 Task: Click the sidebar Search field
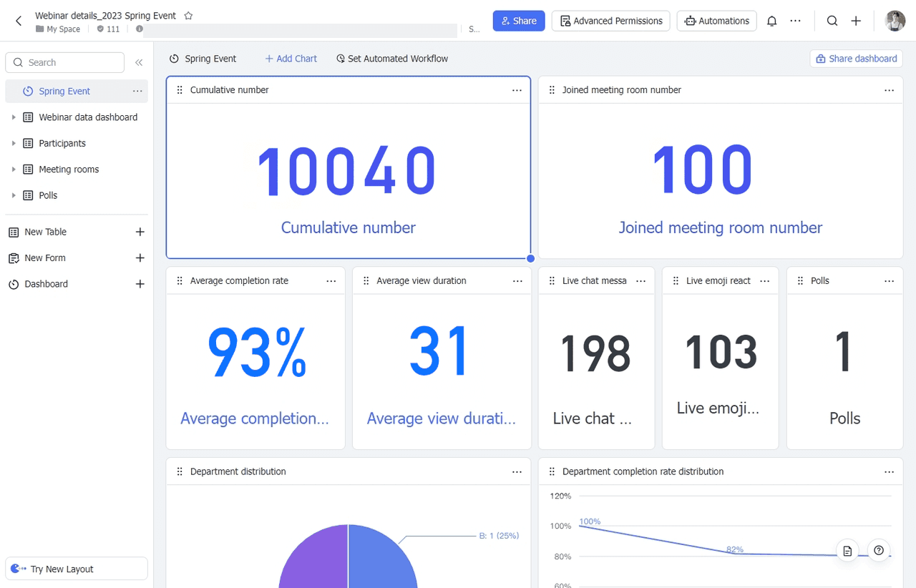tap(65, 62)
